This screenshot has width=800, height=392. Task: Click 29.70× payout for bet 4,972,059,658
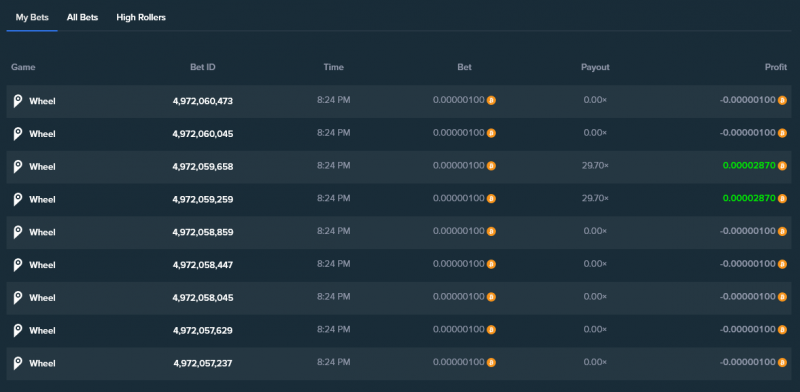[x=595, y=165]
